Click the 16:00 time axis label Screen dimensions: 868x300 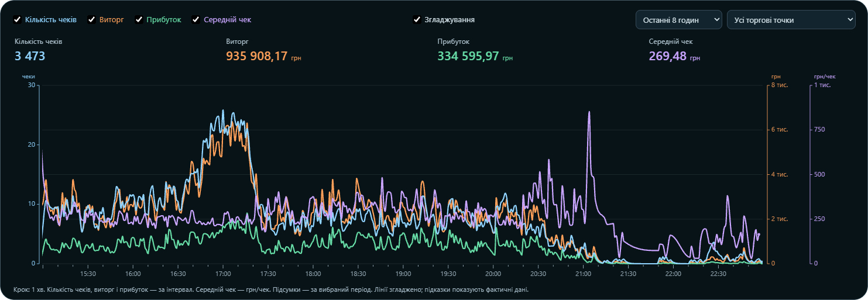(133, 274)
